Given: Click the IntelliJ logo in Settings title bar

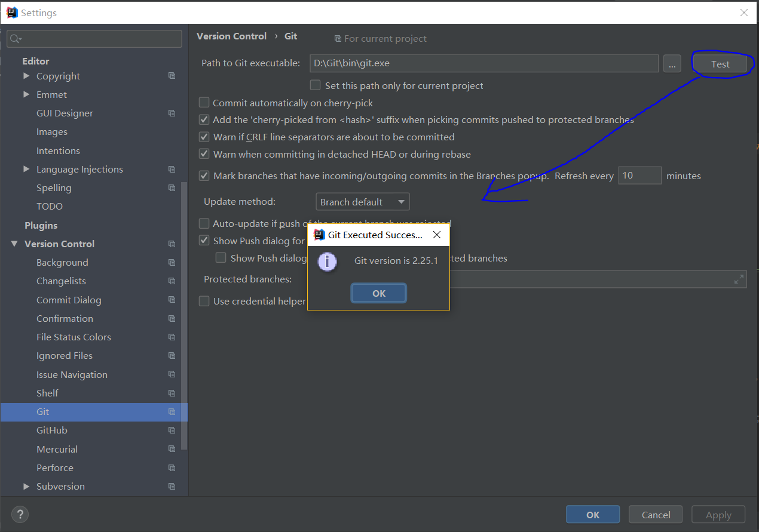Looking at the screenshot, I should click(11, 12).
